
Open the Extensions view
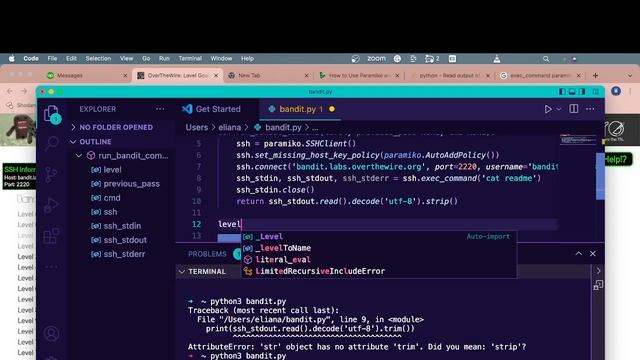51,236
